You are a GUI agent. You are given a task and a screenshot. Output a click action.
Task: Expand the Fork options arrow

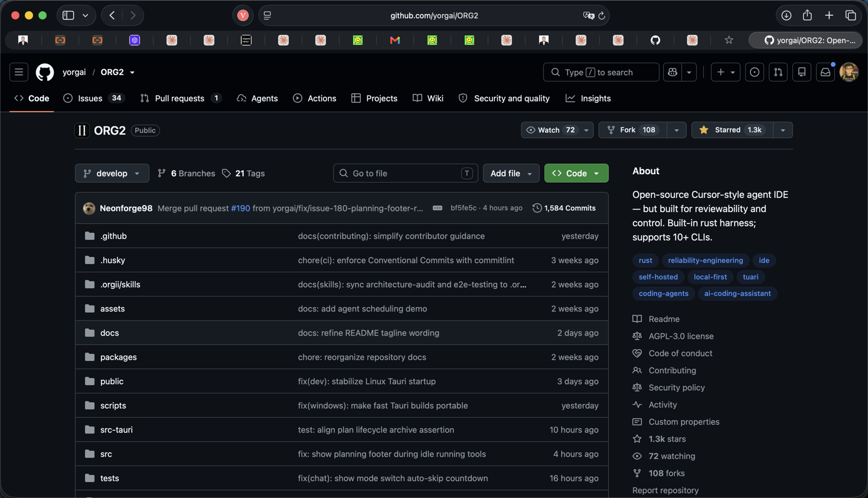(x=677, y=130)
